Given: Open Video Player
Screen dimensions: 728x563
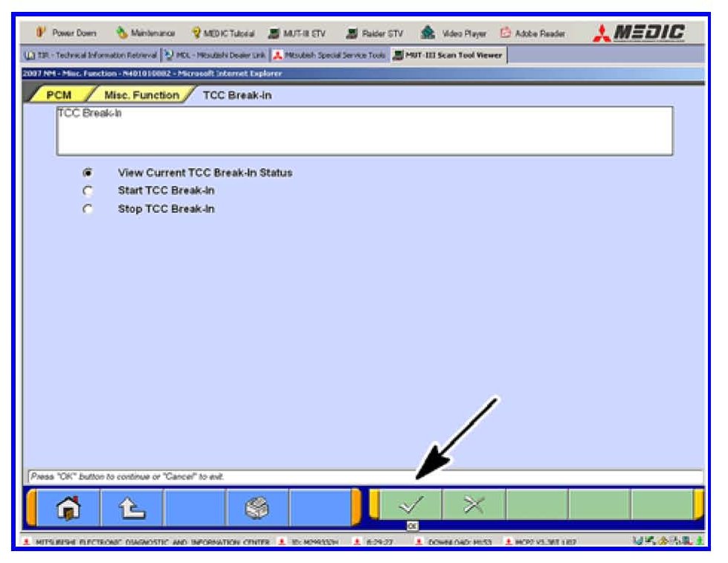Looking at the screenshot, I should [x=454, y=33].
